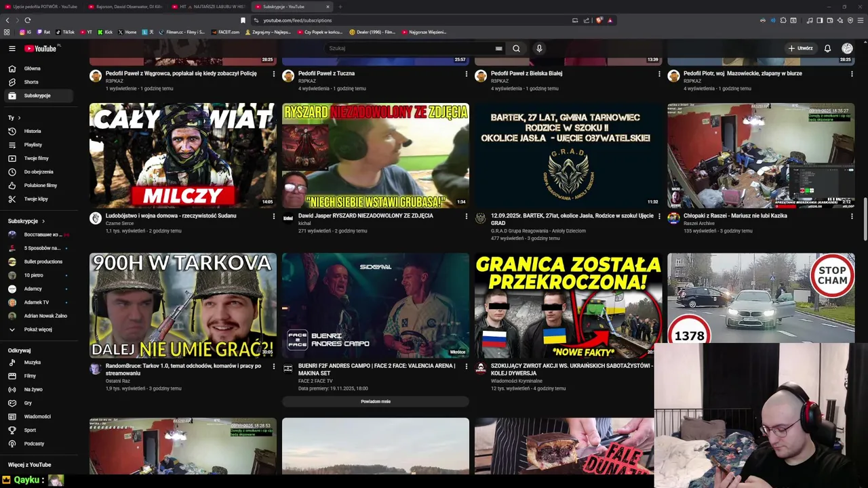Open the TikTok bookmark
This screenshot has width=868, height=488.
click(65, 32)
